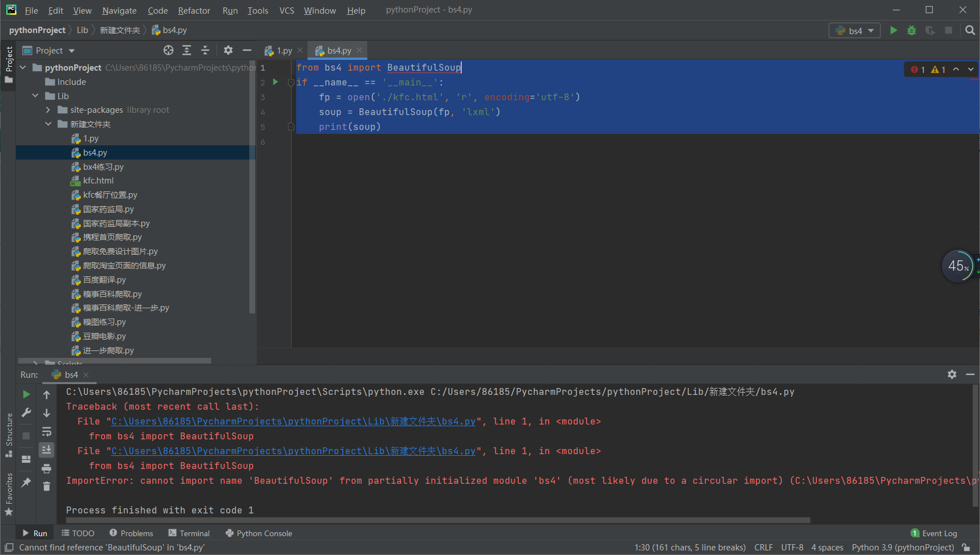The width and height of the screenshot is (980, 555).
Task: Open Search Everywhere magnifier icon
Action: 970,30
